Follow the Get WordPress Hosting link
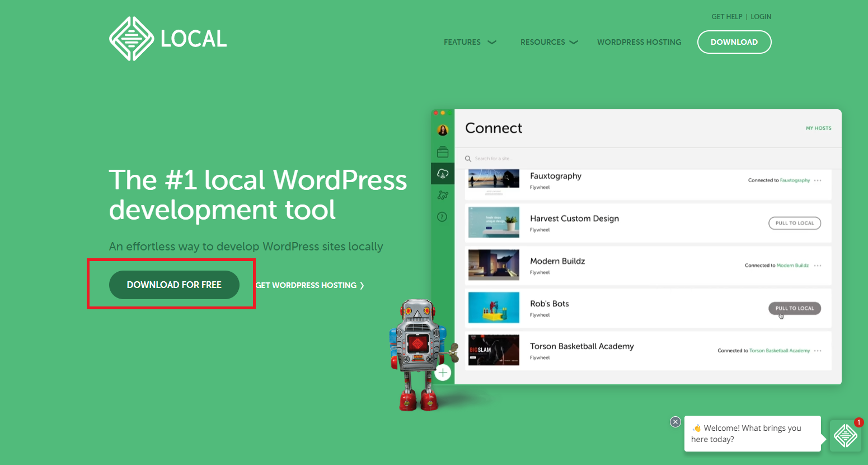The height and width of the screenshot is (465, 868). click(309, 285)
